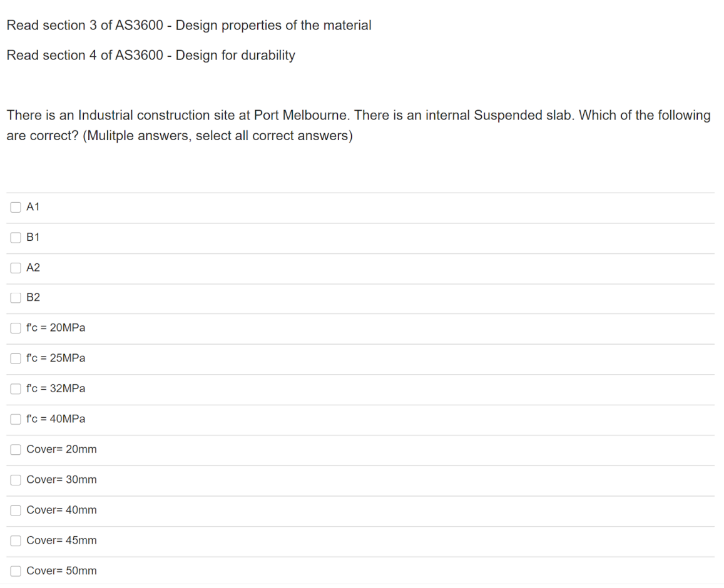Enable the B2 answer checkbox
Image resolution: width=724 pixels, height=588 pixels.
16,298
